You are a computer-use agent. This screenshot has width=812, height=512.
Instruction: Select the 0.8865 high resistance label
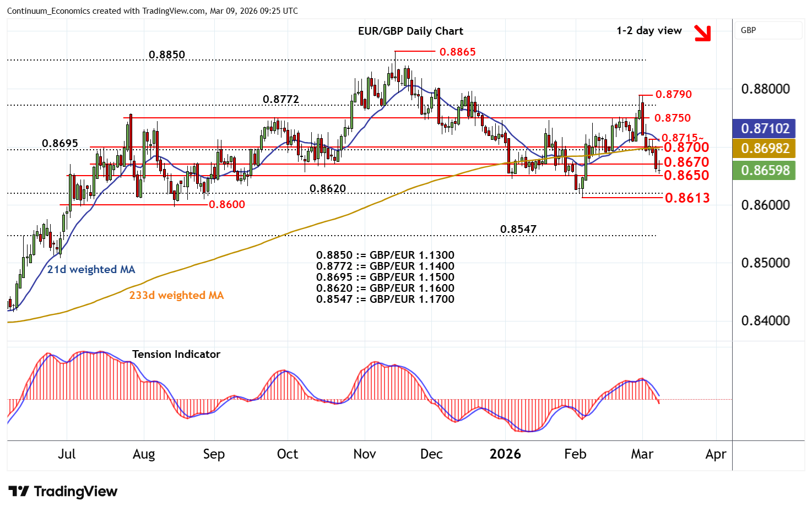[457, 52]
